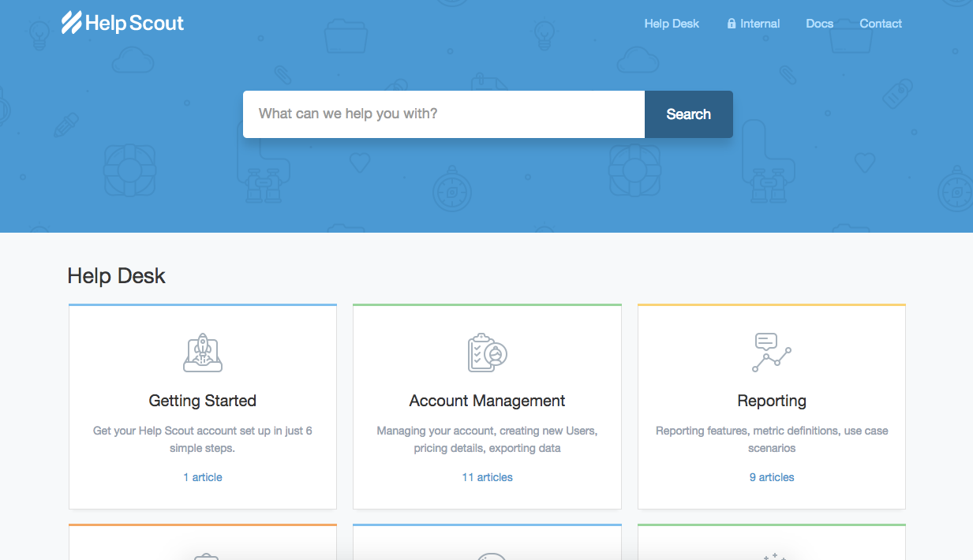Click the Help Scout wordmark text

[134, 24]
